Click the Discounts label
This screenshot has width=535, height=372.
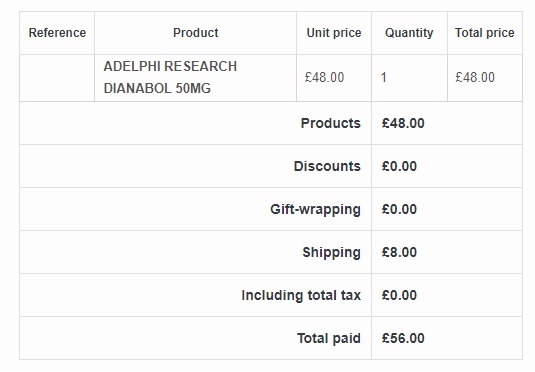coord(327,166)
